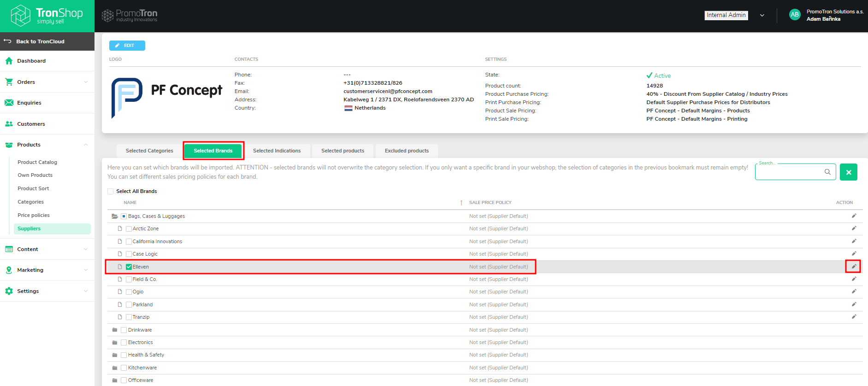The image size is (868, 386).
Task: Click the Marketing pin icon
Action: pos(9,270)
